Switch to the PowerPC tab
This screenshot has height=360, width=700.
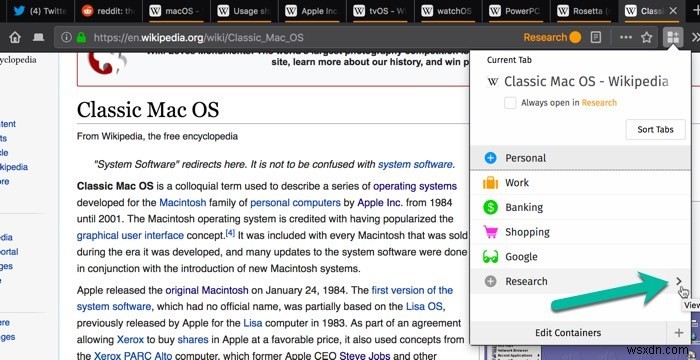point(515,11)
